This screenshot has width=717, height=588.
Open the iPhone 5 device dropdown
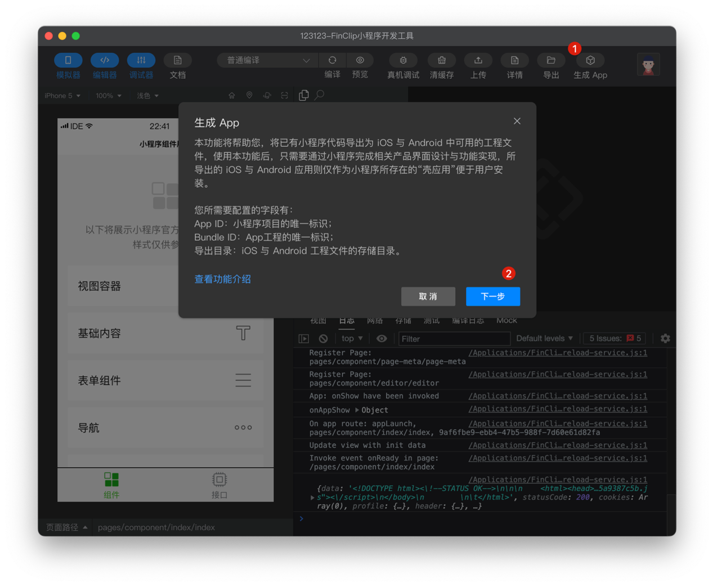pyautogui.click(x=62, y=96)
